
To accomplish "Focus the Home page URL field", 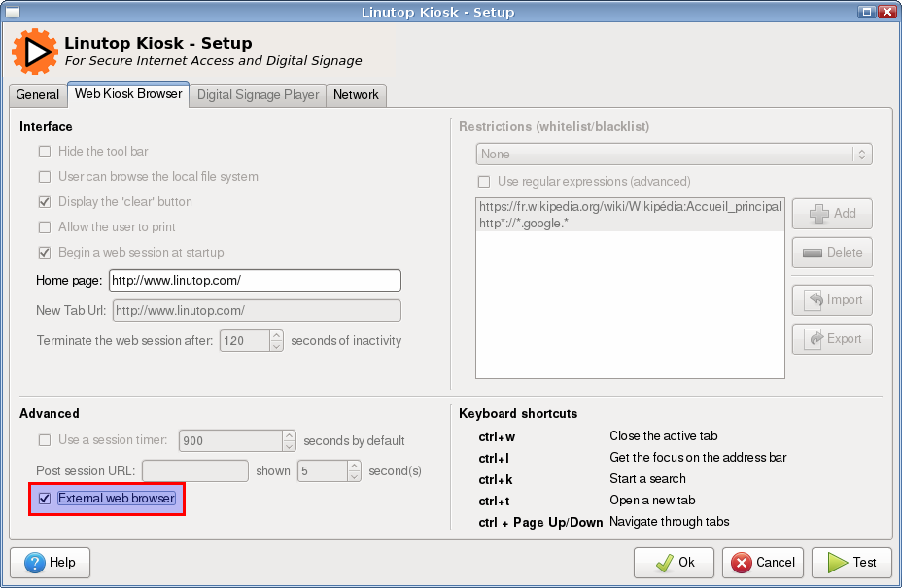I will click(255, 281).
